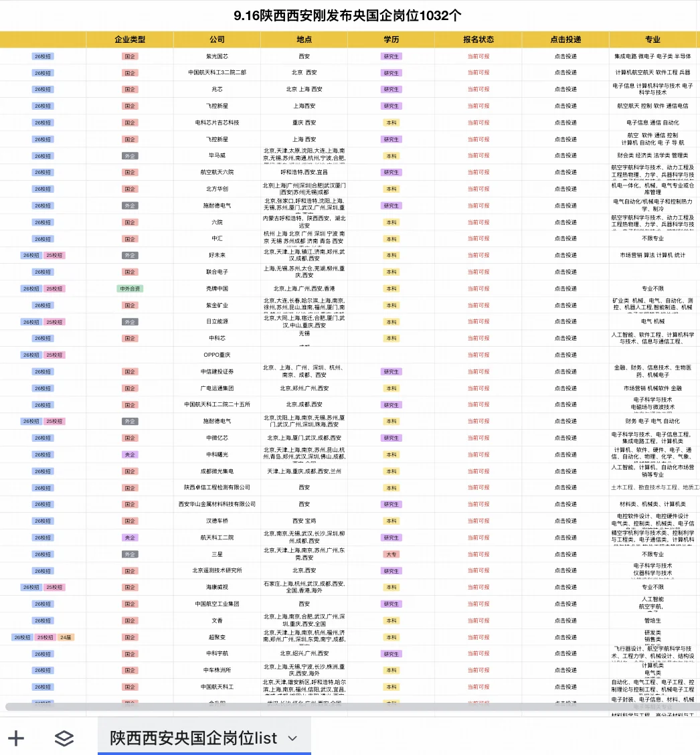This screenshot has width=700, height=755.
Task: Click the 北京遥测技术研究所 company cell
Action: click(x=217, y=570)
